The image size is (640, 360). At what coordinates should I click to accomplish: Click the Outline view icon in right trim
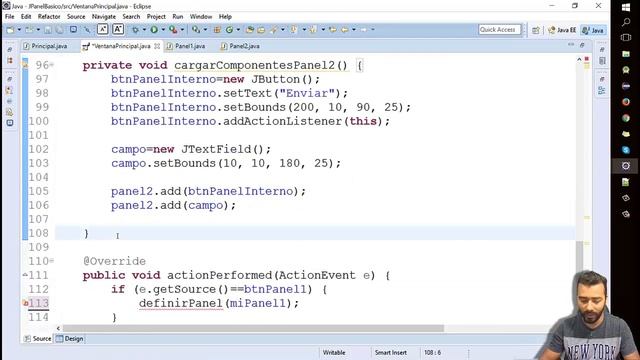(602, 91)
